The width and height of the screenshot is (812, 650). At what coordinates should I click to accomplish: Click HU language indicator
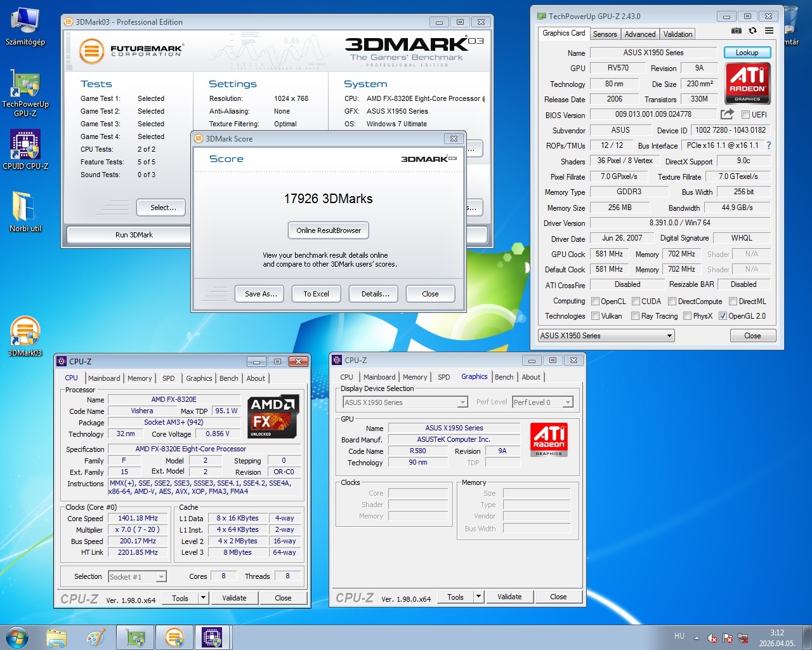tap(679, 636)
